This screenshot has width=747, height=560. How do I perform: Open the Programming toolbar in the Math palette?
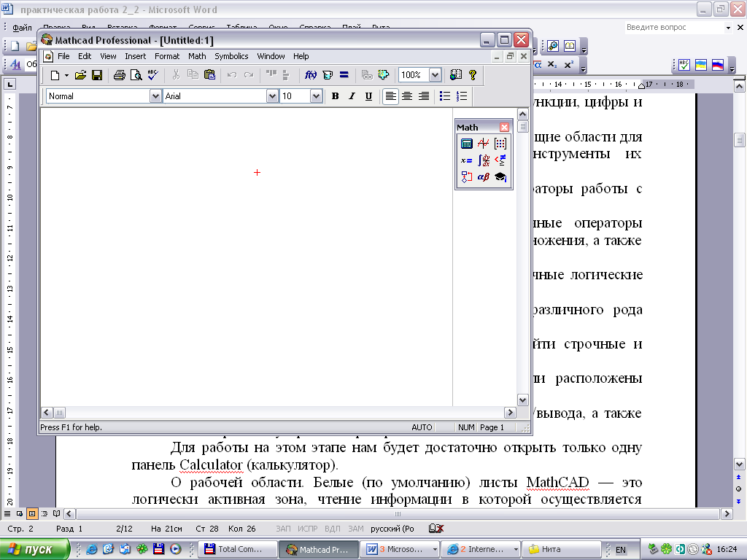pos(466,177)
